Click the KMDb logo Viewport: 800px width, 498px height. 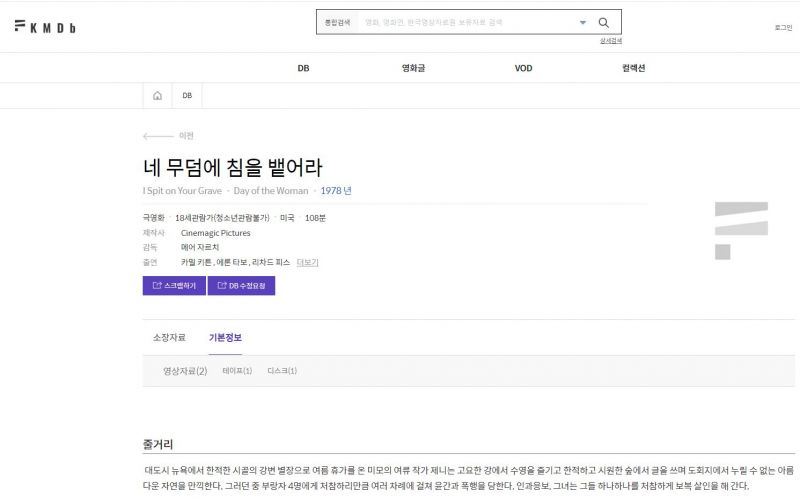pyautogui.click(x=46, y=26)
